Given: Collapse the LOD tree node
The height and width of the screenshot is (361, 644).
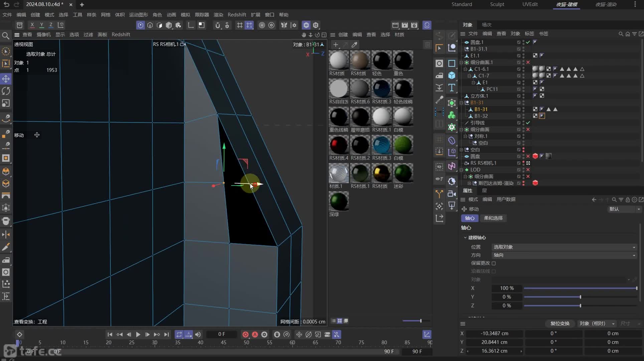Looking at the screenshot, I should click(461, 170).
